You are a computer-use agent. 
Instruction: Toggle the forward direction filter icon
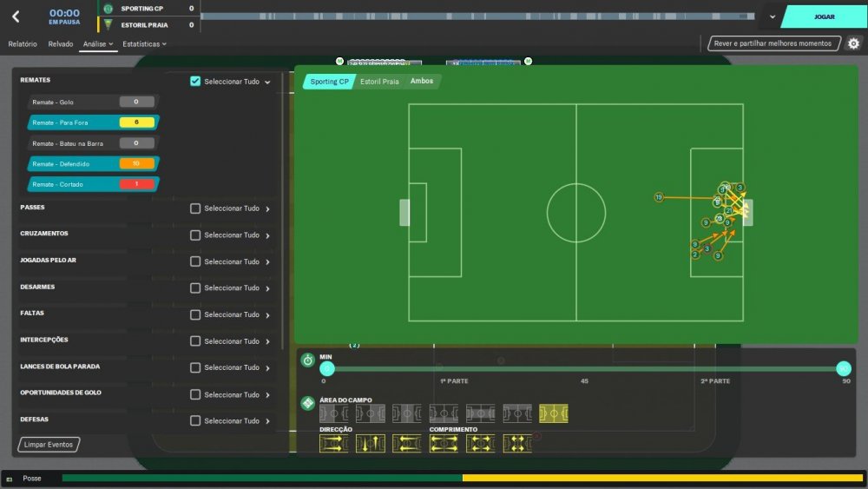pyautogui.click(x=334, y=444)
